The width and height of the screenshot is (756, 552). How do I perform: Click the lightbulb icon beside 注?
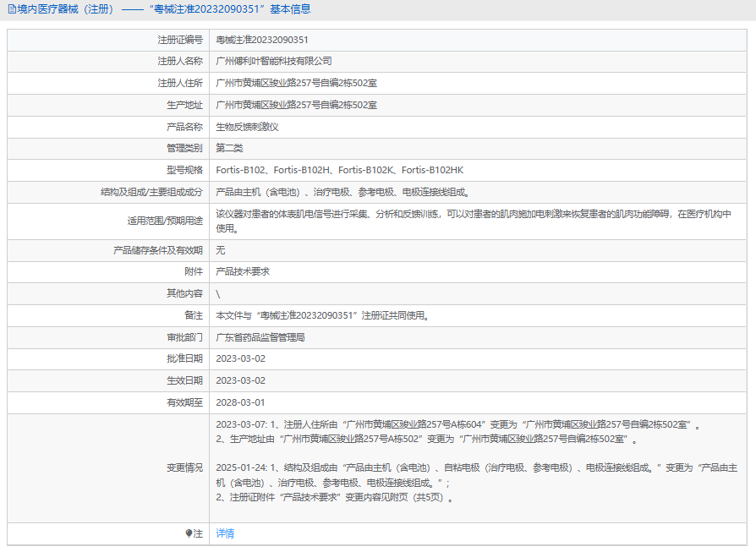[189, 533]
